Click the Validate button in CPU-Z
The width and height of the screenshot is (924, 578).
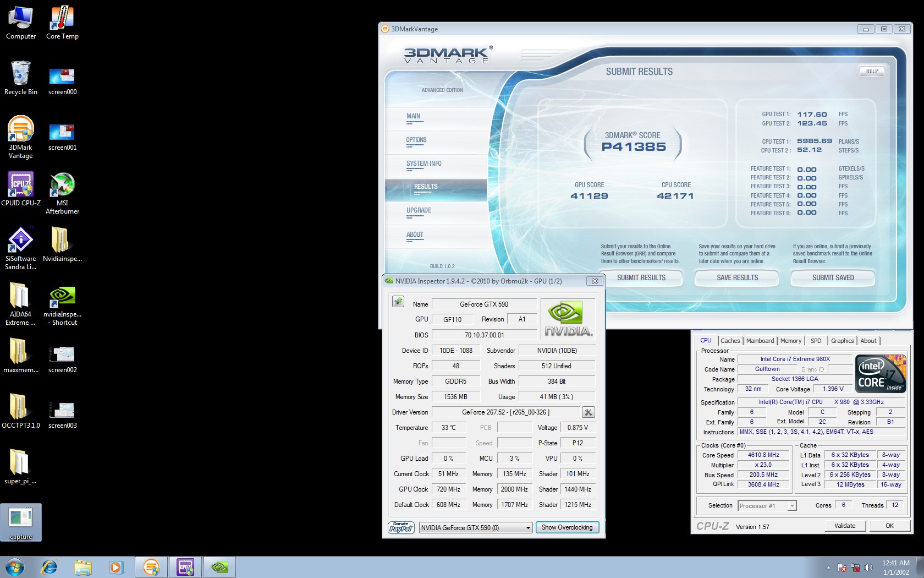pos(845,526)
